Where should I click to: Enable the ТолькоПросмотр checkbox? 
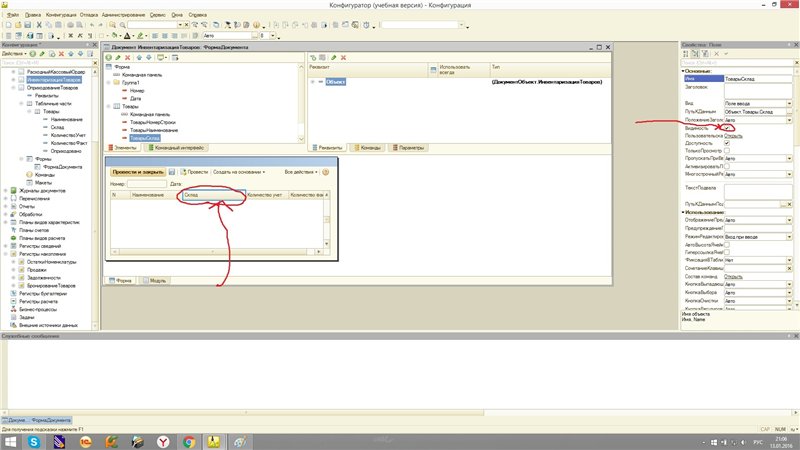click(727, 150)
